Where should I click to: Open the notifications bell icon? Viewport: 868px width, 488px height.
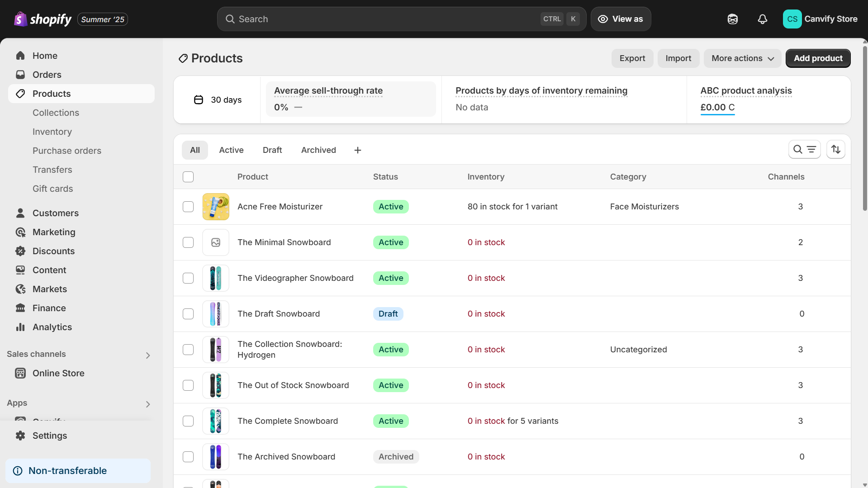[x=762, y=19]
